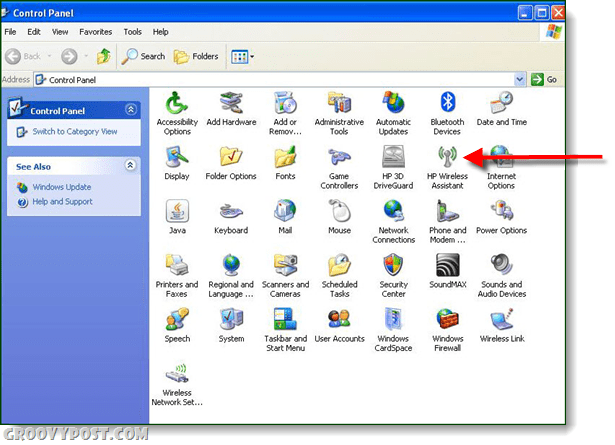The height and width of the screenshot is (445, 615).
Task: Open Bluetooth Devices icon
Action: point(448,102)
